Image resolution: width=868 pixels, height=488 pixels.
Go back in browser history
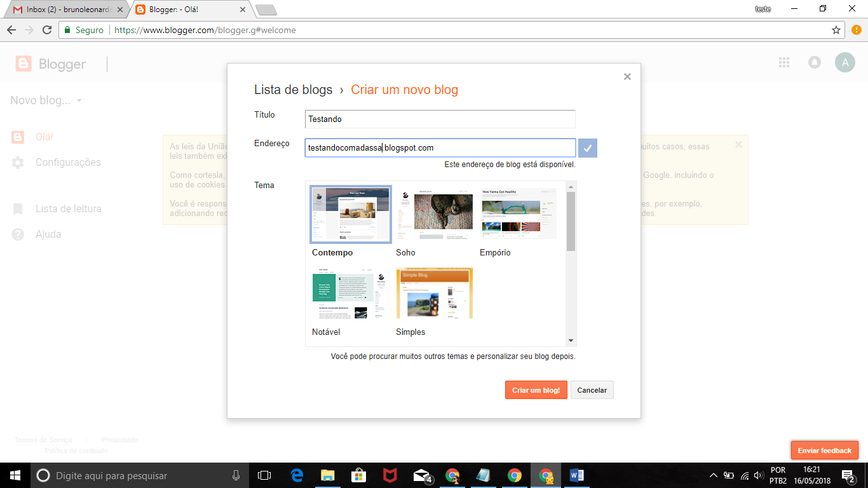11,30
